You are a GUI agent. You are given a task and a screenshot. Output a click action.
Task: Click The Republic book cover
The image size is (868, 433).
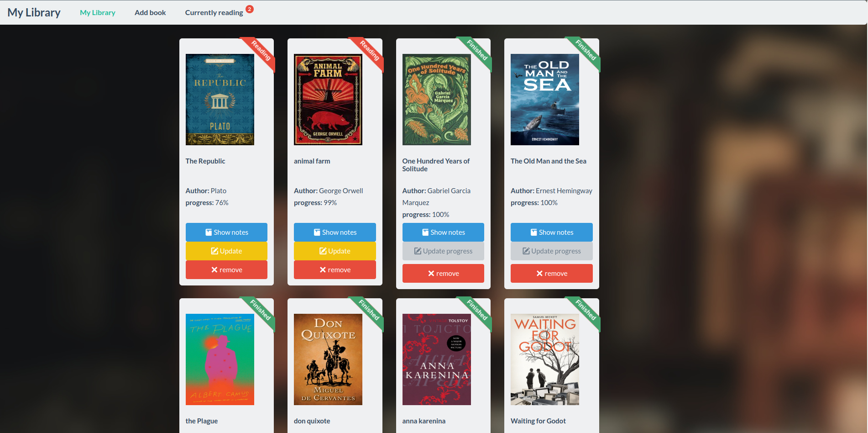(x=220, y=100)
